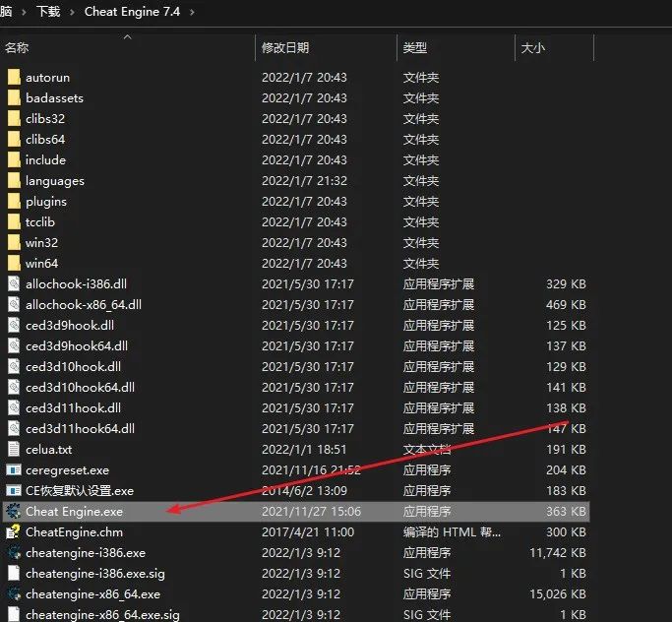Screen dimensions: 672x622
Task: Click the cheatengine-i386.exe.sig file icon
Action: point(14,573)
